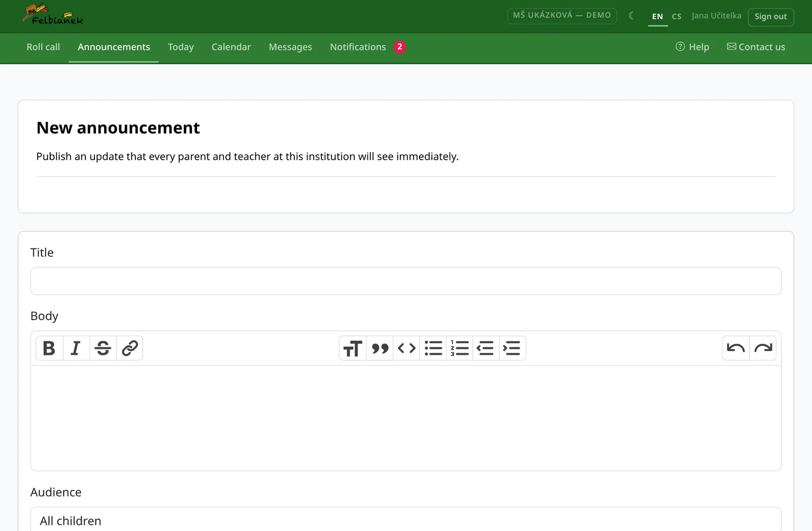This screenshot has width=812, height=531.
Task: Open the Messages tab
Action: coord(290,47)
